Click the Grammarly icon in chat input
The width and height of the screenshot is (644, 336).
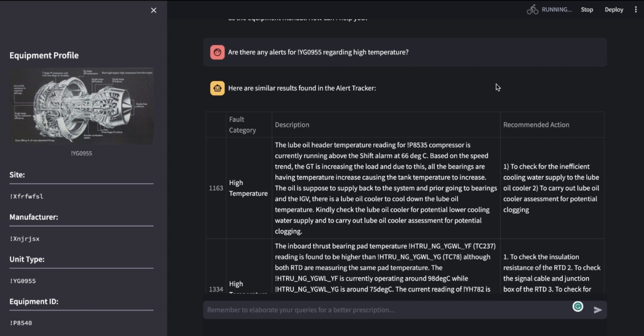[x=578, y=306]
